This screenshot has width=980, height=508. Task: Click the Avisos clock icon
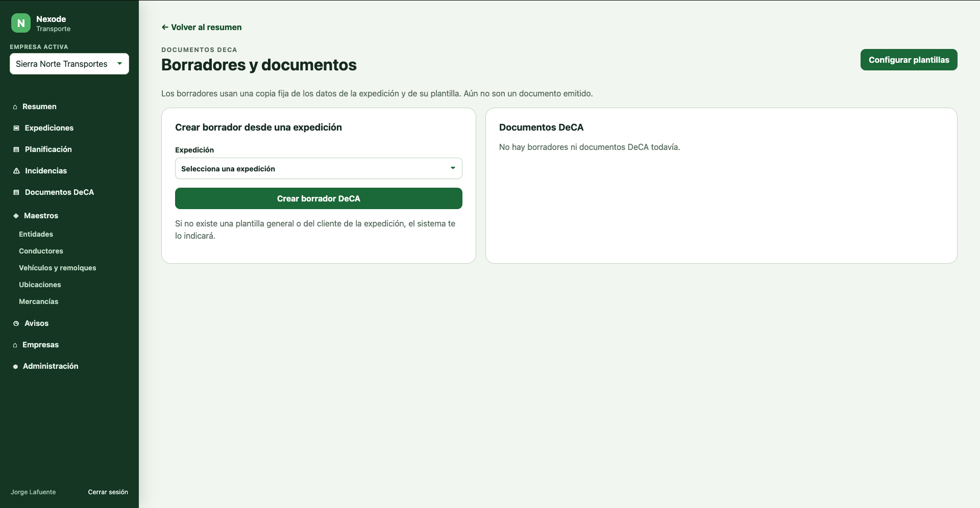[x=16, y=323]
